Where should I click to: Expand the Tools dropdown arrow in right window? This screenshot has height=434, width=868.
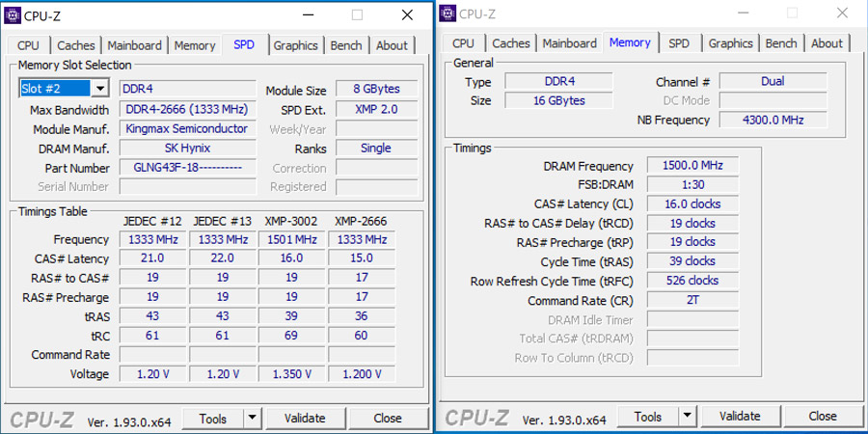(687, 416)
